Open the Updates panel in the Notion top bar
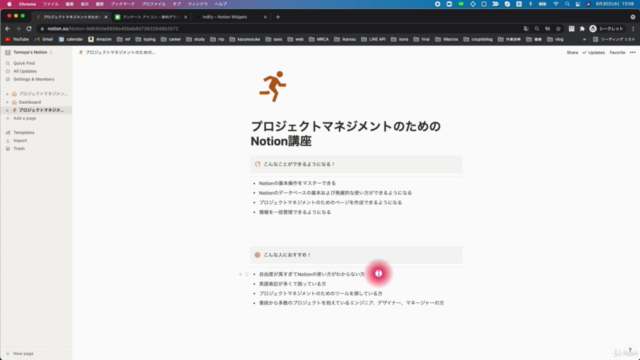 [x=593, y=53]
